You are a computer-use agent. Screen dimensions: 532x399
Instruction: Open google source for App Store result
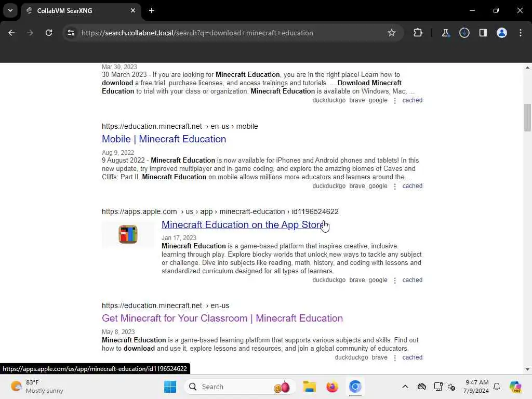[x=378, y=280]
